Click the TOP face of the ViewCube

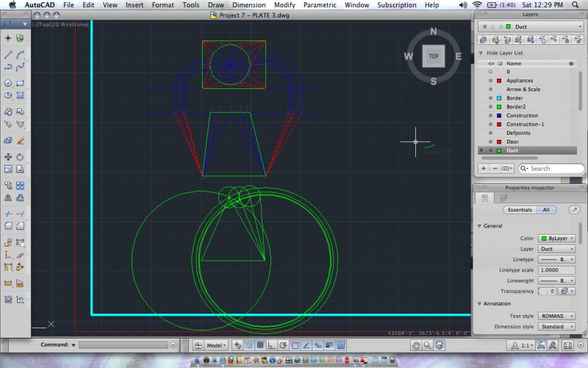(x=434, y=56)
